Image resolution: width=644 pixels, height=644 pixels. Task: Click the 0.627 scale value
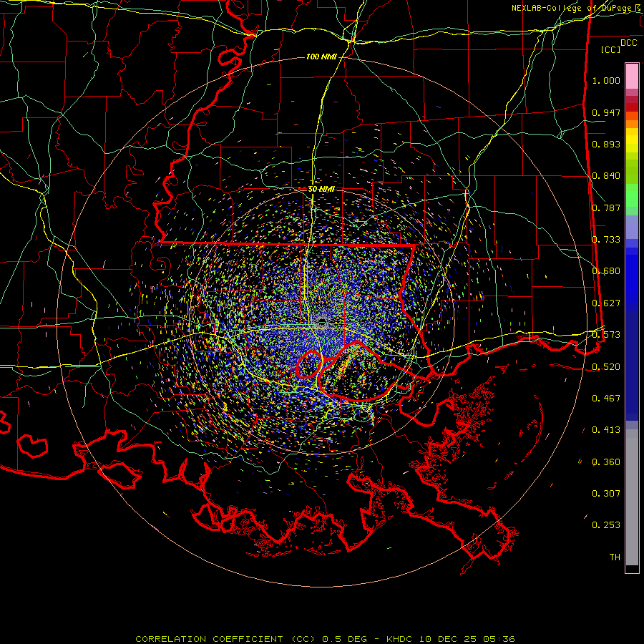click(606, 303)
